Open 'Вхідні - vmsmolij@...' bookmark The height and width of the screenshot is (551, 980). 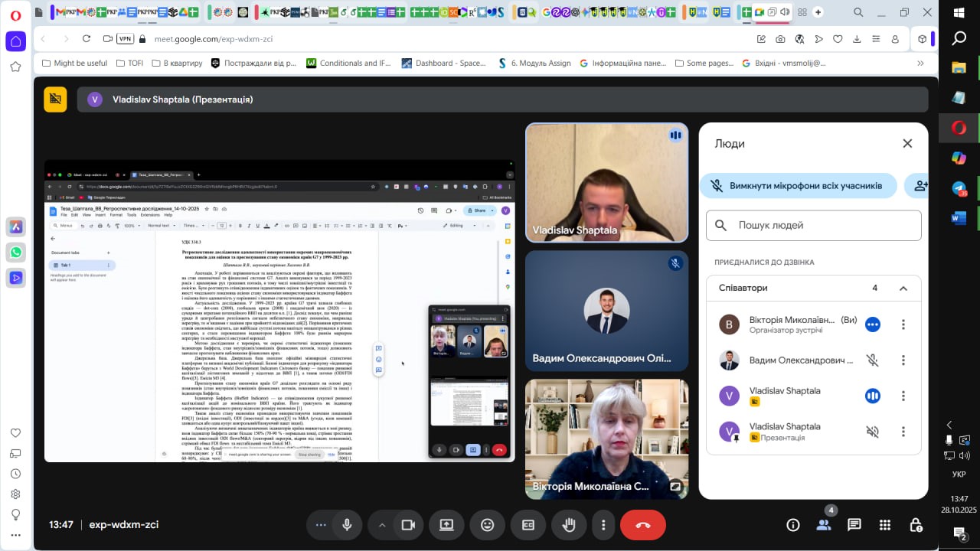coord(782,63)
